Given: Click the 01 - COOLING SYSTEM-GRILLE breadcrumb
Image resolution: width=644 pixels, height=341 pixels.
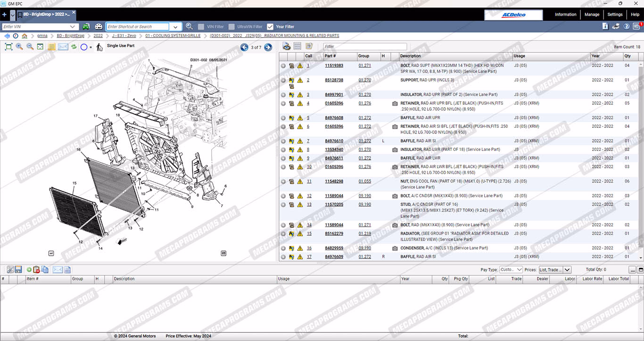Looking at the screenshot, I should coord(173,36).
